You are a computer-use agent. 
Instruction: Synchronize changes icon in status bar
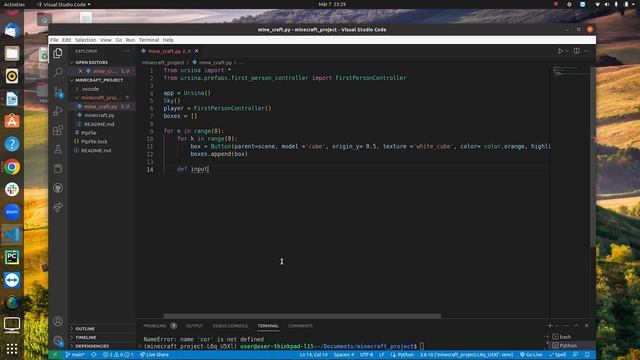94,355
